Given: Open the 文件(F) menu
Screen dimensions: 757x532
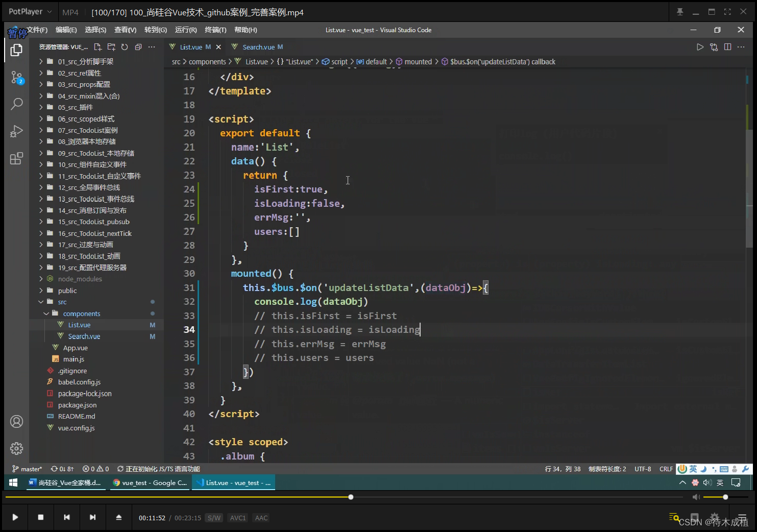Looking at the screenshot, I should 37,30.
